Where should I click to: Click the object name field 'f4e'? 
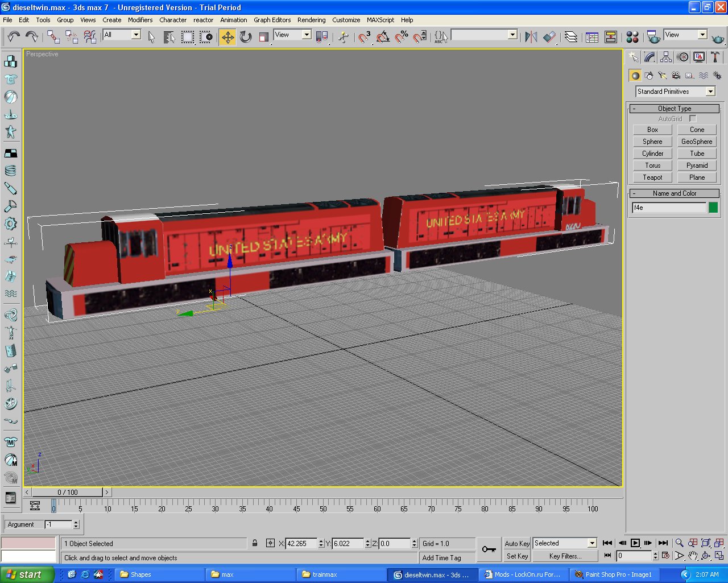669,208
